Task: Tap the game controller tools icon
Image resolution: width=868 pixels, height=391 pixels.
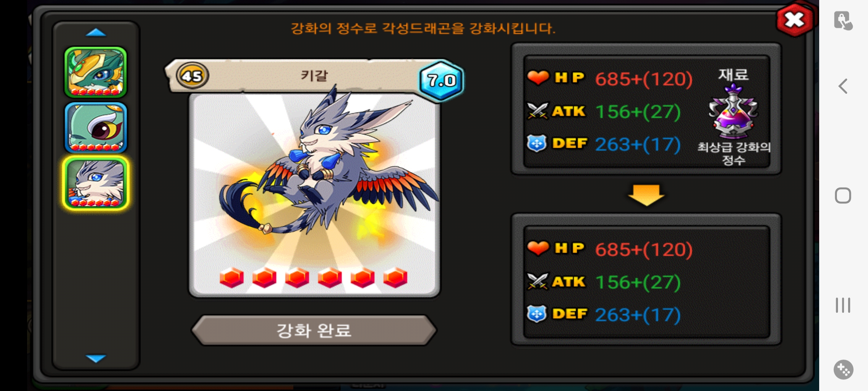Action: pos(843,370)
